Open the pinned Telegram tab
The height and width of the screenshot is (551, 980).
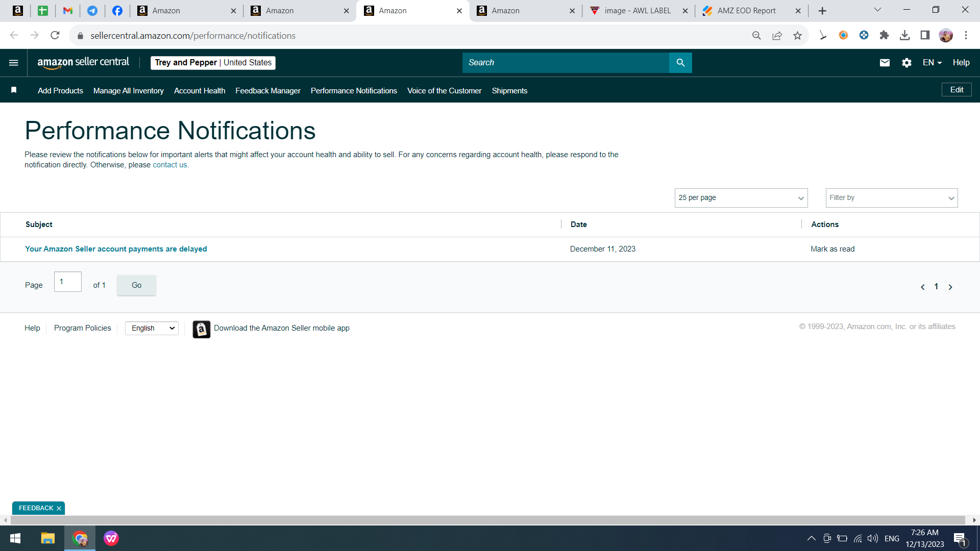(92, 11)
